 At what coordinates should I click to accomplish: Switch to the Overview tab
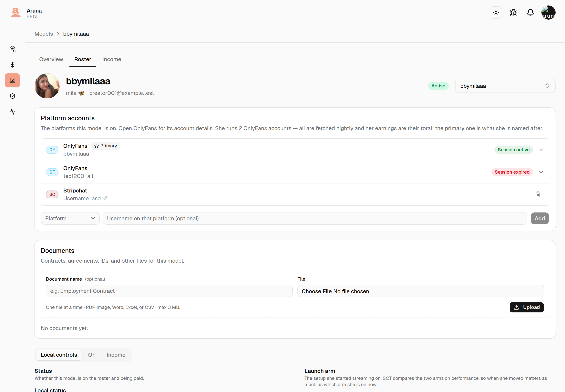point(51,59)
